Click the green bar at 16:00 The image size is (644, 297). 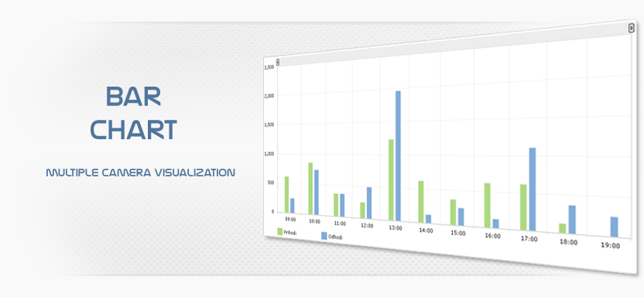(487, 206)
